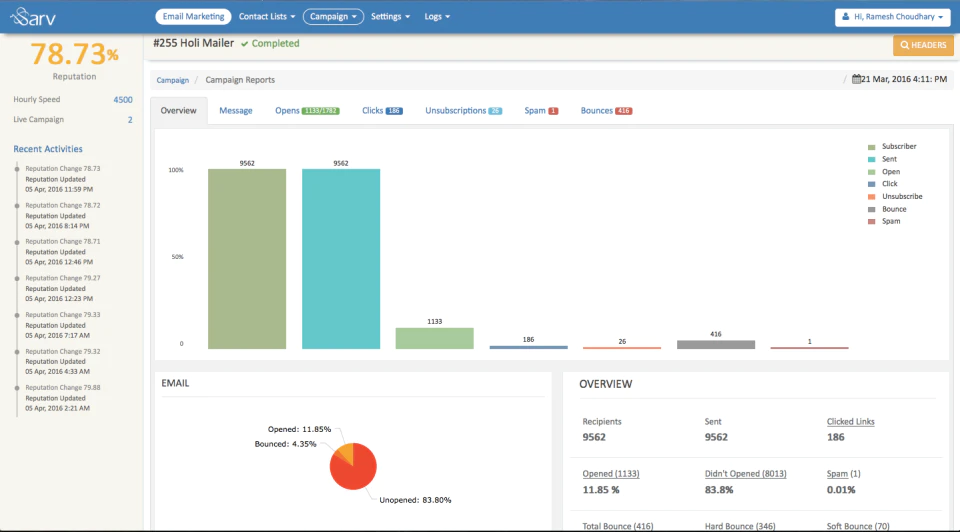Toggle Subscriber series in chart legend
960x532 pixels.
tap(892, 146)
